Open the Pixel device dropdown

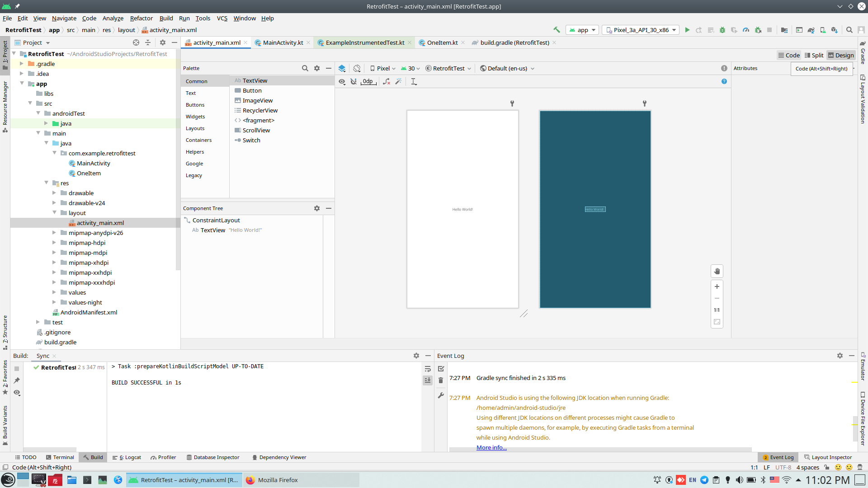pos(383,69)
